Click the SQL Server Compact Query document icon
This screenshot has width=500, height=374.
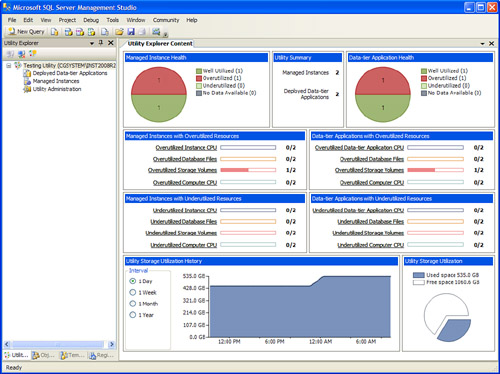pyautogui.click(x=105, y=32)
